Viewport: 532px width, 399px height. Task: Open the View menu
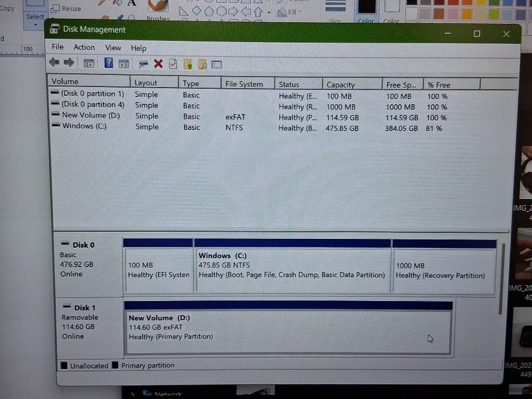(113, 48)
